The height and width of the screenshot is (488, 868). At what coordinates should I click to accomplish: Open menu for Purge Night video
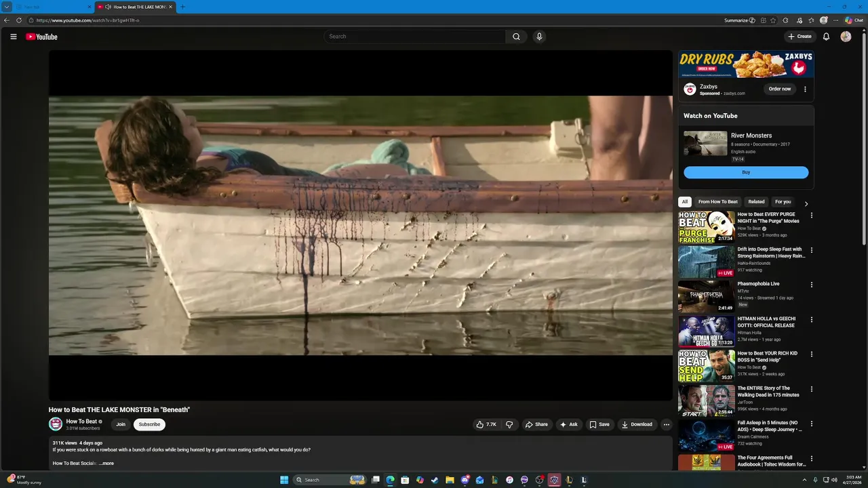[x=811, y=216]
